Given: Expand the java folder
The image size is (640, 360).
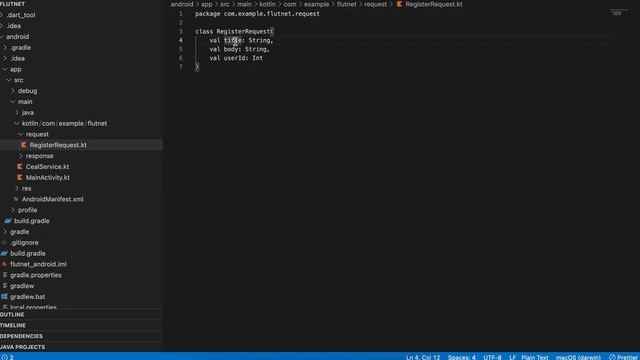Looking at the screenshot, I should (28, 113).
